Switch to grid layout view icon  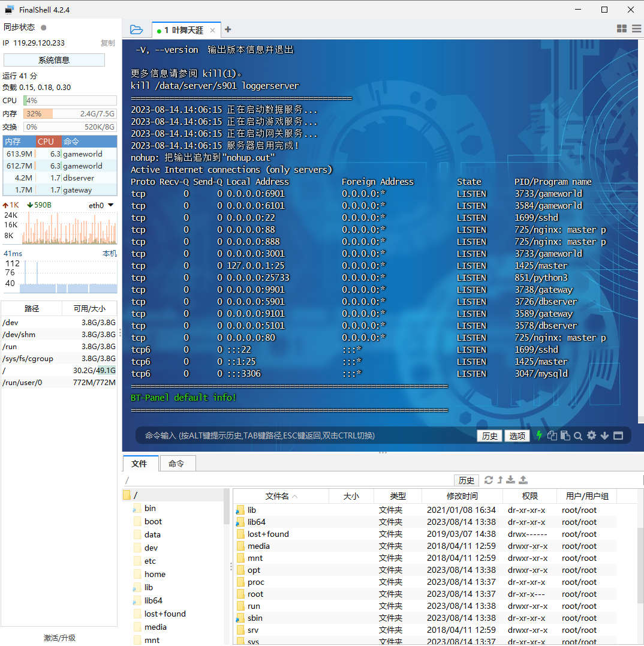tap(622, 28)
